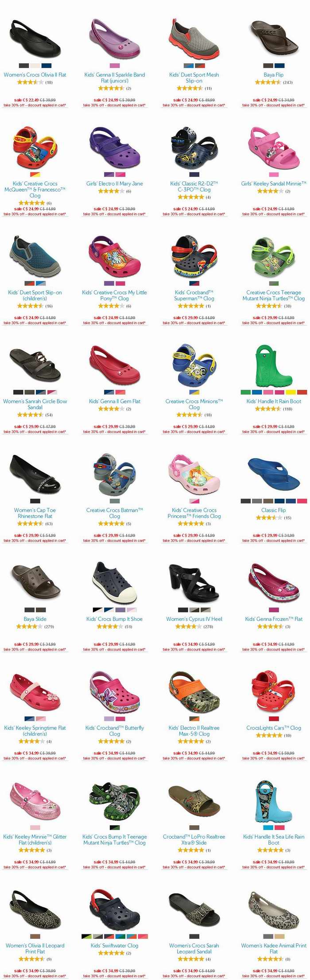Open Classic Flip product name link
This screenshot has width=310, height=980.
click(274, 510)
